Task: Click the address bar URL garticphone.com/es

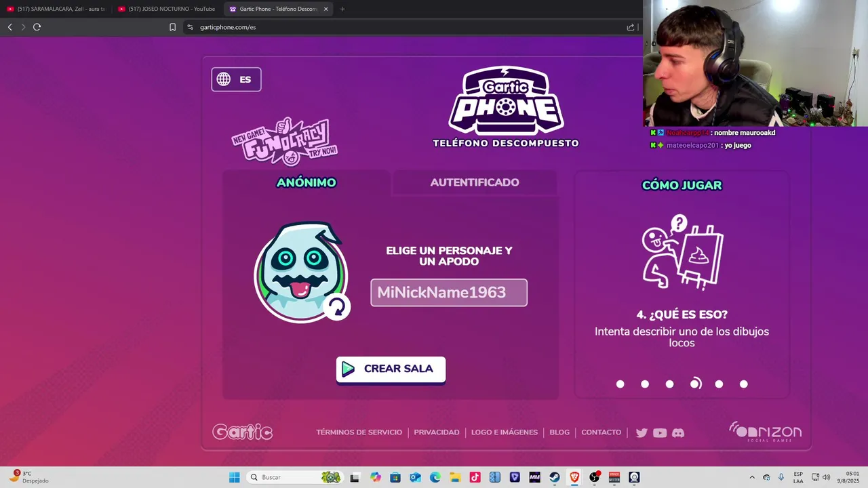Action: (x=228, y=27)
